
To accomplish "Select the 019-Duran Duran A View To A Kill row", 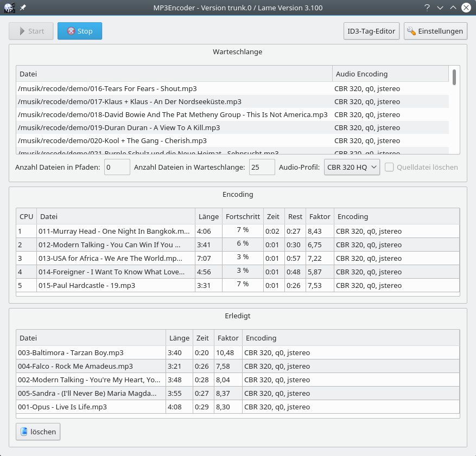I will click(x=232, y=127).
